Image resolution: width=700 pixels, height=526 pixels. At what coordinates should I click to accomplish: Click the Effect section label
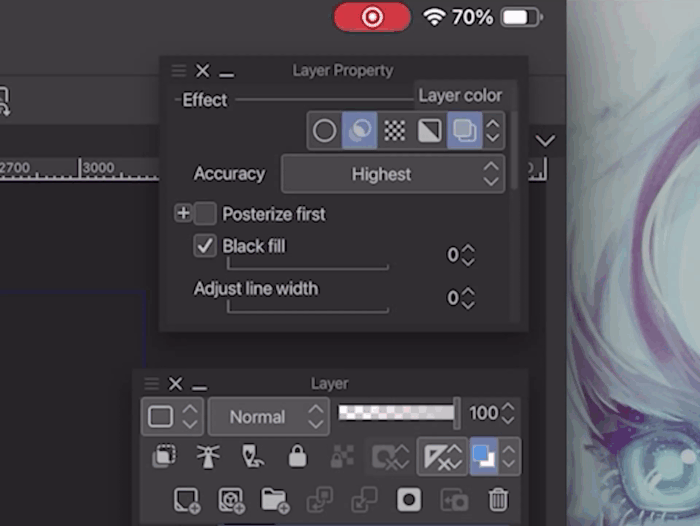tap(205, 100)
